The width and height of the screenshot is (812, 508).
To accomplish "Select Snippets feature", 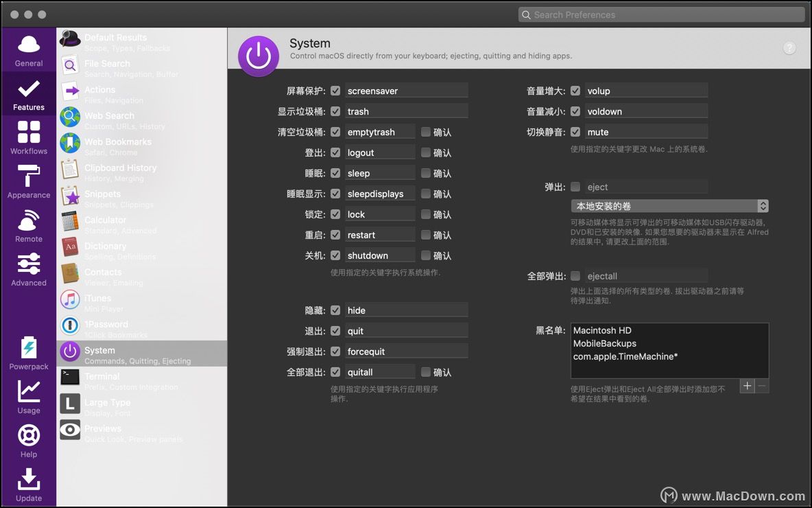I will pyautogui.click(x=141, y=198).
